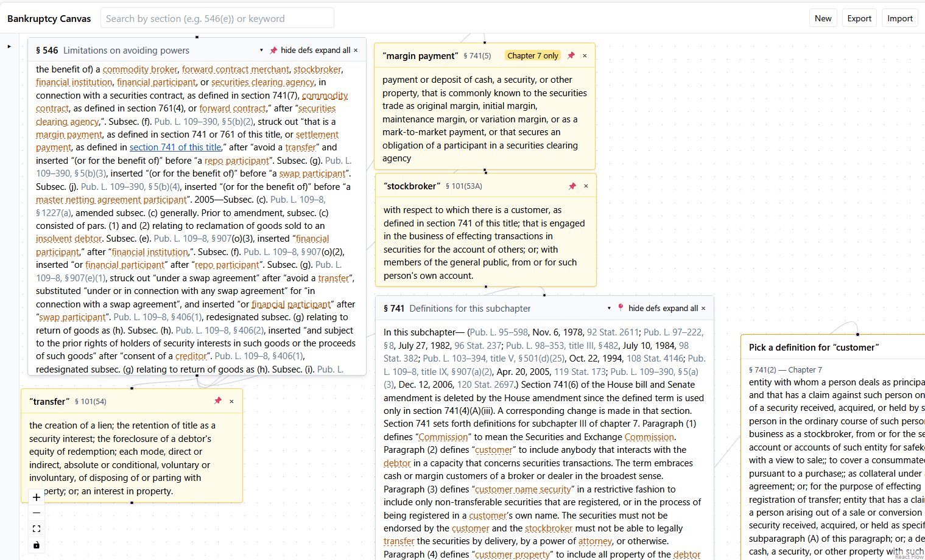Open Pub. L. 109–390, § 5(b)(2) citation
Image resolution: width=925 pixels, height=560 pixels.
(204, 122)
